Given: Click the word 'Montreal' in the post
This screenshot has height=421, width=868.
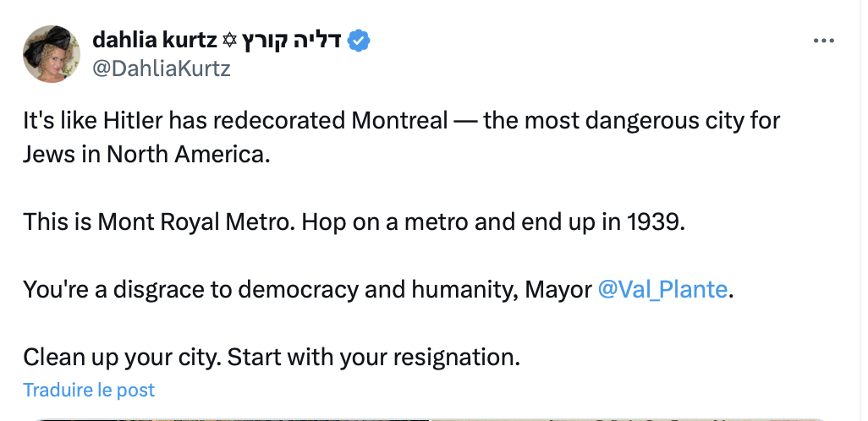Looking at the screenshot, I should 399,120.
